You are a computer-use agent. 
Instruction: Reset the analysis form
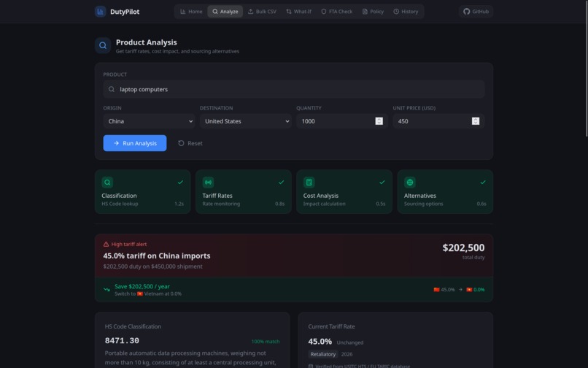click(190, 143)
